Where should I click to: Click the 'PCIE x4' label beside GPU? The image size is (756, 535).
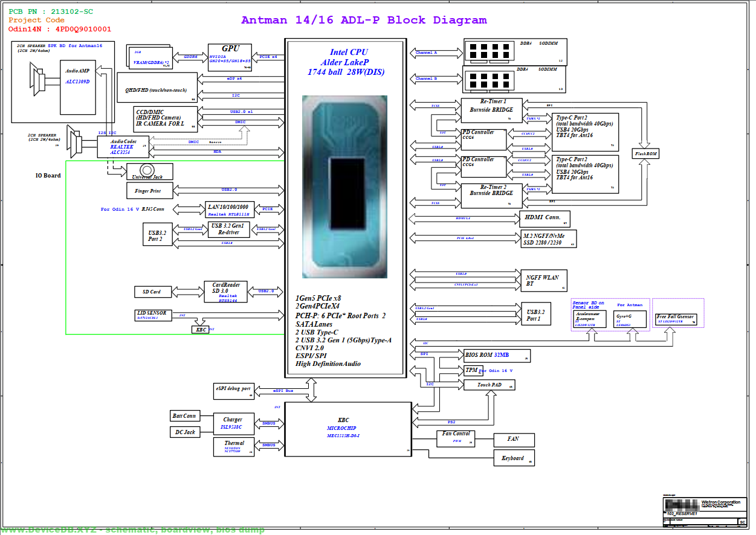[268, 57]
